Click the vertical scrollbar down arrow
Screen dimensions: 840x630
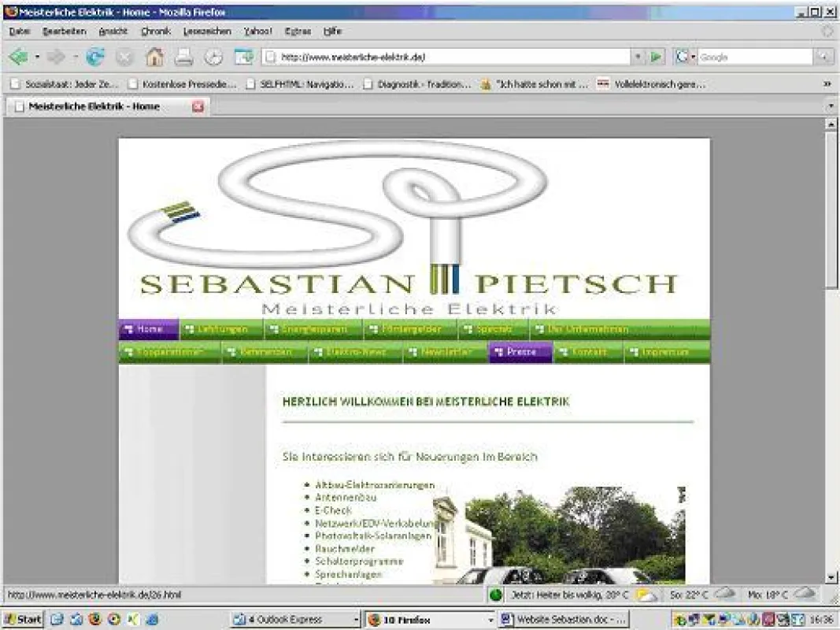[831, 577]
